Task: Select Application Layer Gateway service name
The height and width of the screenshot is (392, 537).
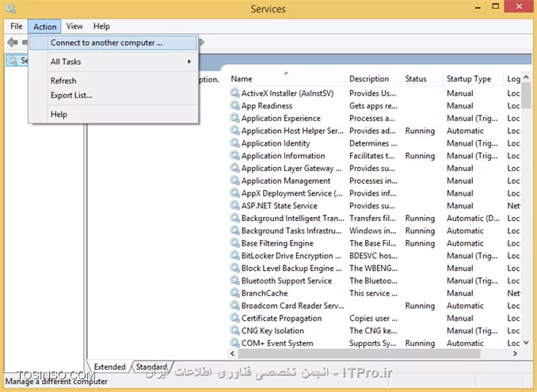Action: click(291, 168)
